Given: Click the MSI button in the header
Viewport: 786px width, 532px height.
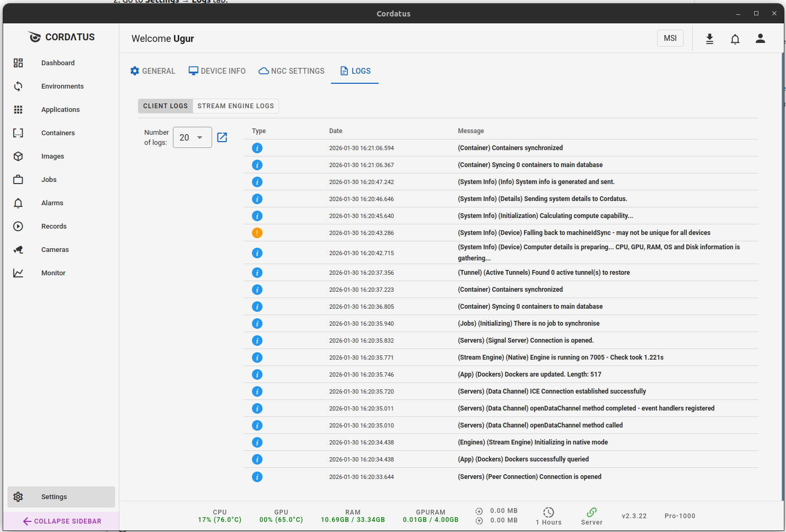Looking at the screenshot, I should [670, 38].
